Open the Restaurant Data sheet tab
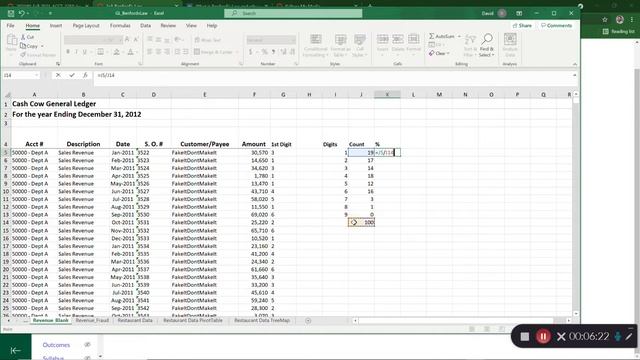Screen dimensions: 640x360 pyautogui.click(x=135, y=320)
